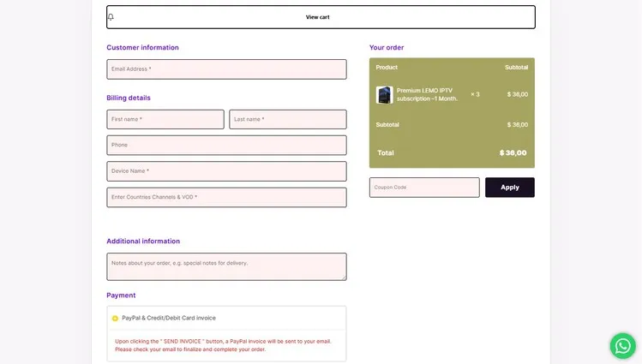Click the View cart button
Screen dimensions: 642x364
pyautogui.click(x=321, y=17)
